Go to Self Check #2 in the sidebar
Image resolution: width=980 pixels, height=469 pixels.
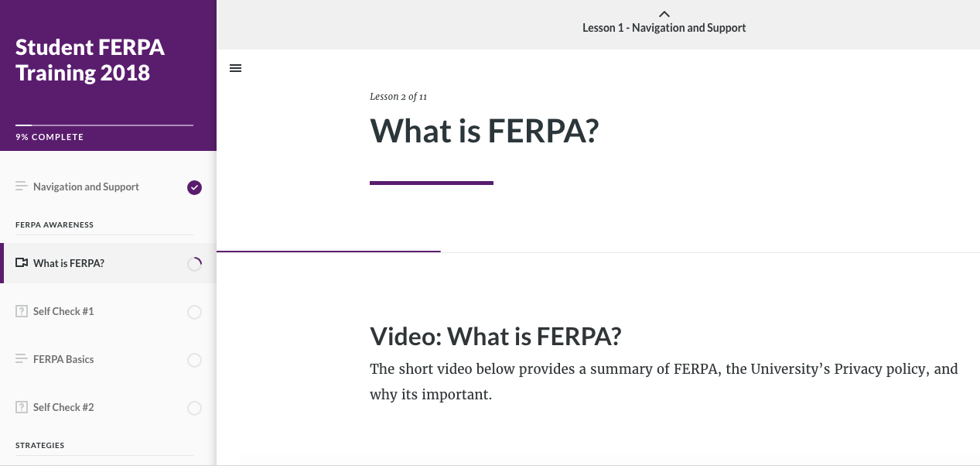(108, 407)
